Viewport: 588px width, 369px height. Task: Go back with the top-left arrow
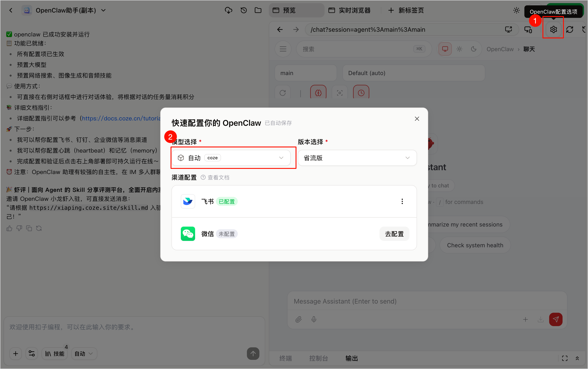11,10
